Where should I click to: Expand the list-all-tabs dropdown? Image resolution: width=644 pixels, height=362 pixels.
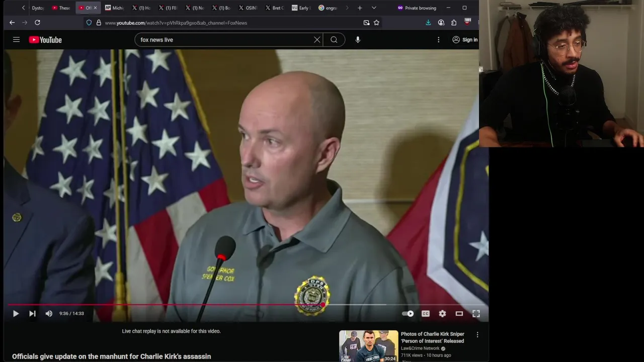374,8
